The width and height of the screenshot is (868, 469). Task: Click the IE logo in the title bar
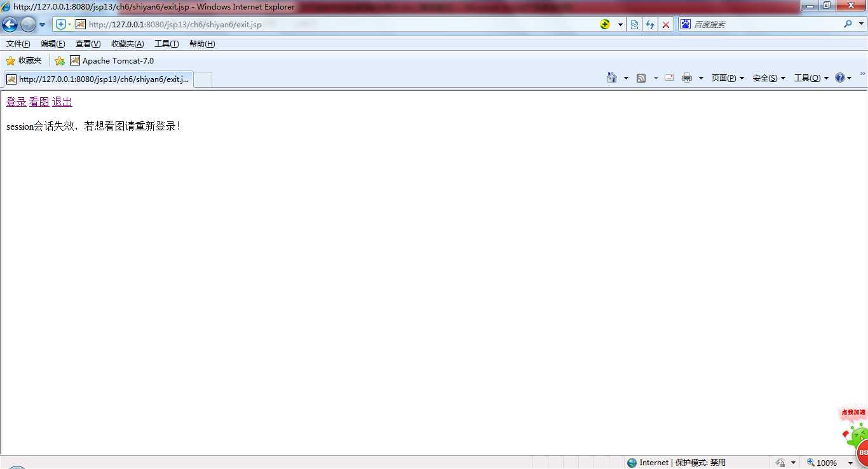6,7
